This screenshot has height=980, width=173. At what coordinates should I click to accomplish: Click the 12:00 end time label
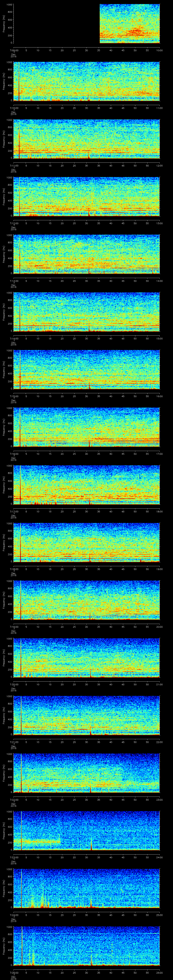[x=160, y=166]
